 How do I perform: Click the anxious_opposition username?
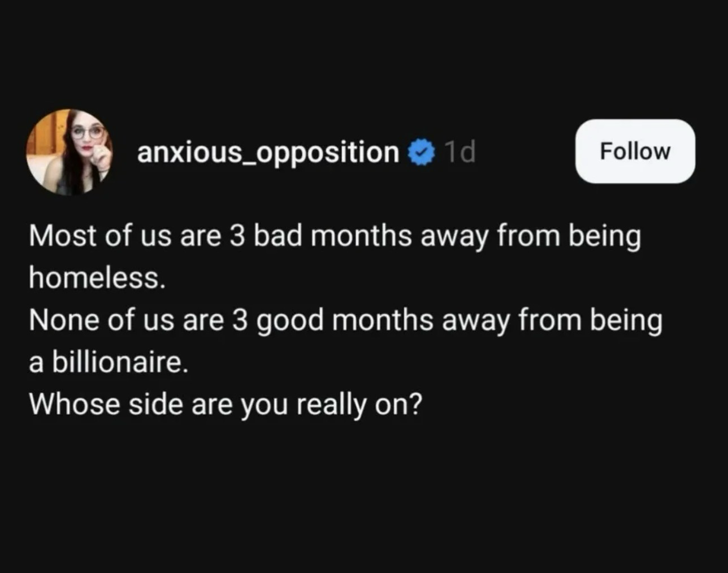click(268, 153)
